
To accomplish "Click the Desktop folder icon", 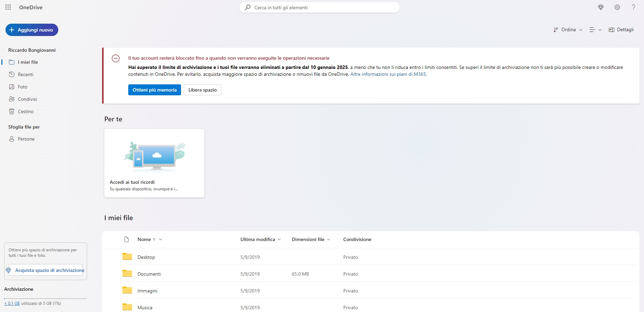I will 127,257.
